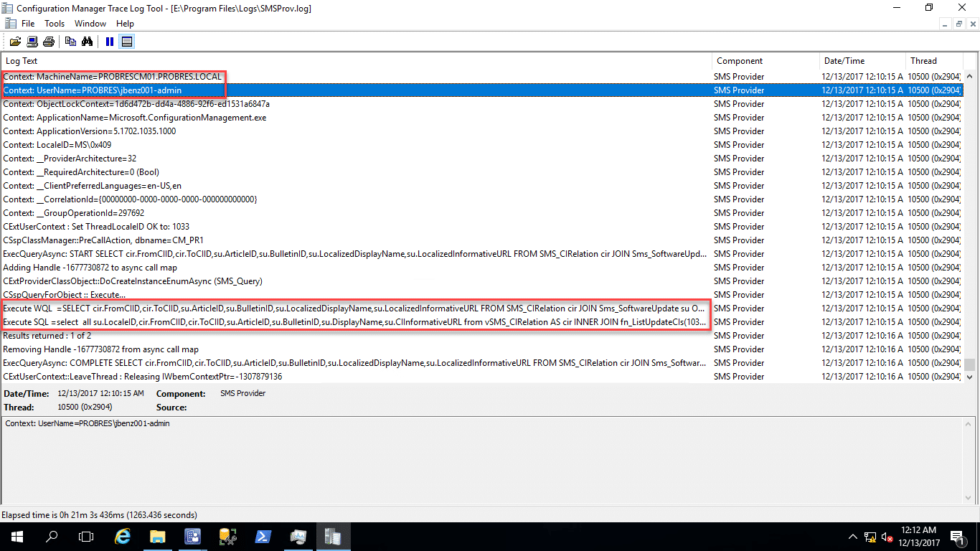Click the Elapsed time status bar text
Viewport: 980px width, 551px height.
click(100, 515)
